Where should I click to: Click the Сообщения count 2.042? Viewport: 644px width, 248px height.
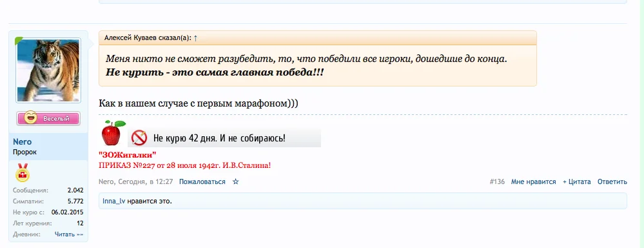click(x=75, y=191)
